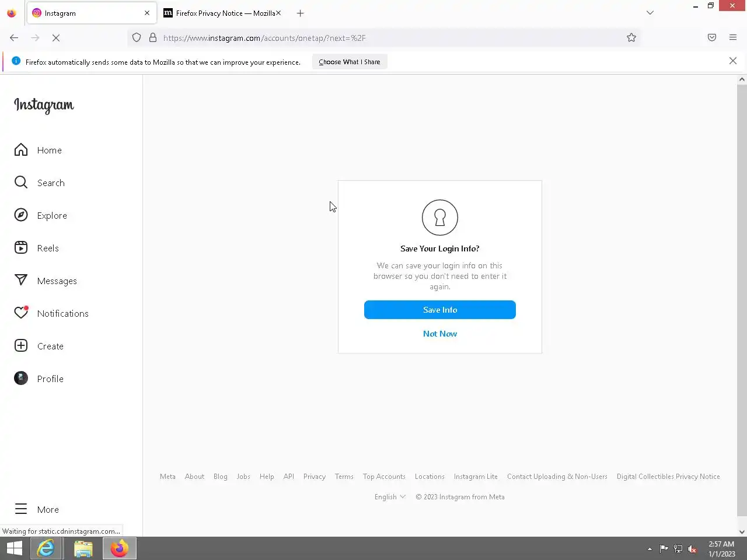Screen dimensions: 747x560
Task: Open network status tray icon
Action: click(678, 549)
